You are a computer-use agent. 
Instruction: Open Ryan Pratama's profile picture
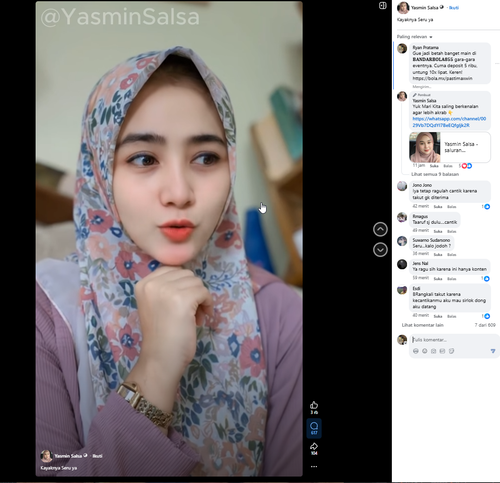tap(402, 49)
